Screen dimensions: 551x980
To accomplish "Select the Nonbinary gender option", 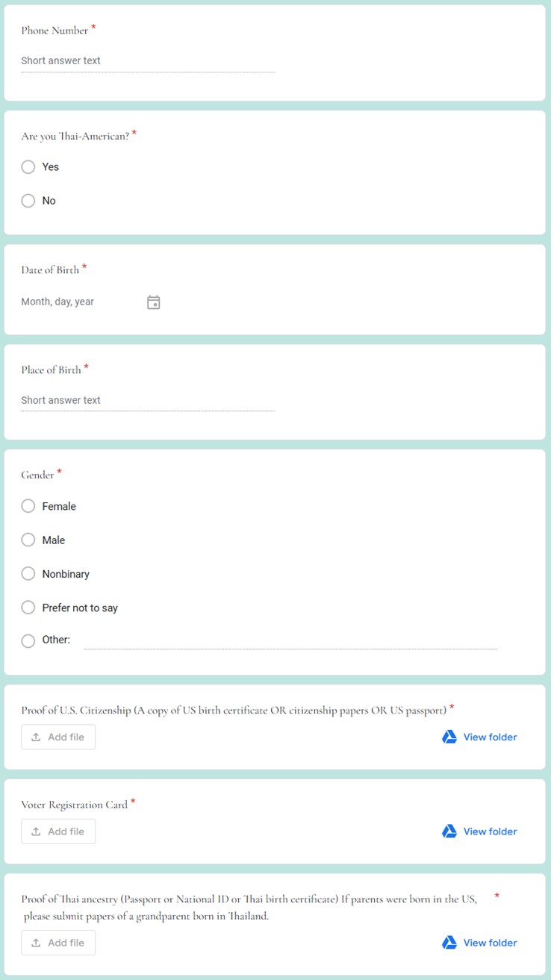I will 28,573.
